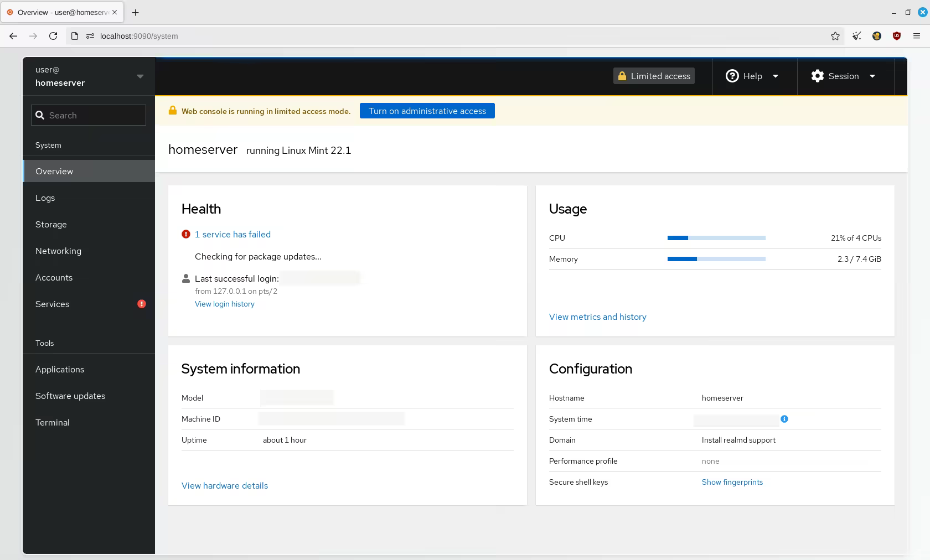Open the Terminal page from sidebar
The image size is (930, 560).
(x=53, y=423)
